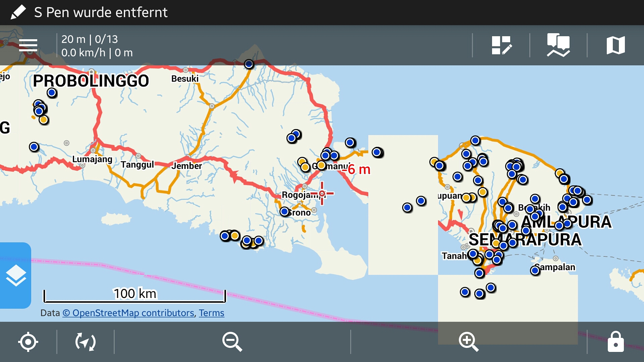Select the waypoint marker on Srono
644x362 pixels.
[x=284, y=212]
